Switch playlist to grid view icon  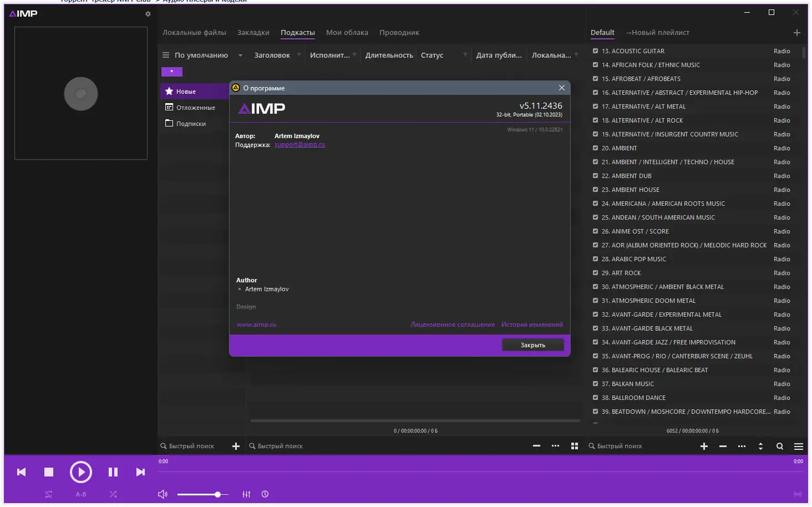(574, 445)
